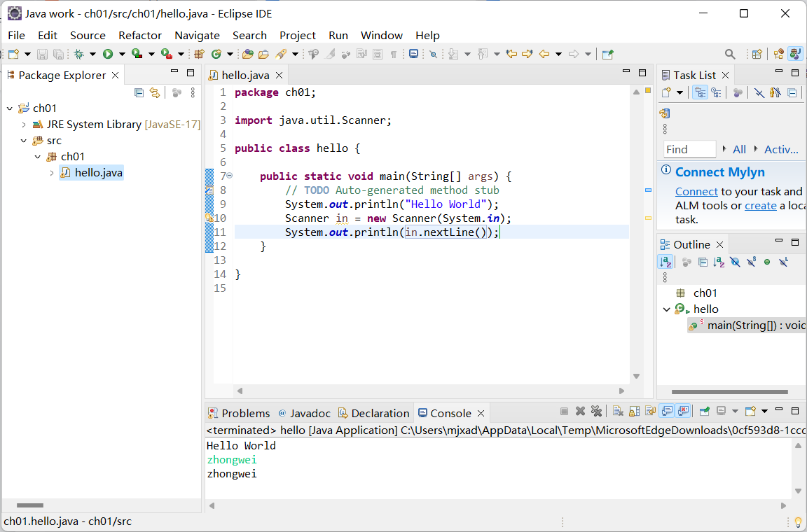Viewport: 807px width, 532px height.
Task: Click the Open Type toolbar icon
Action: pyautogui.click(x=248, y=54)
